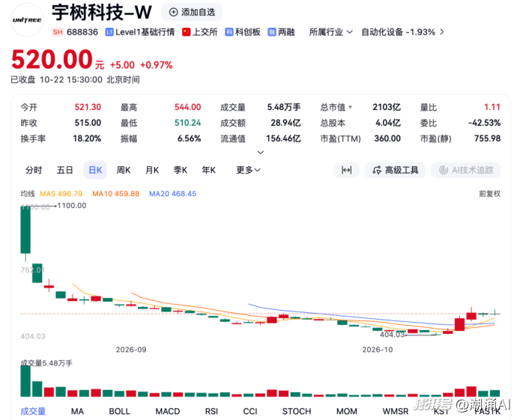Expand more quote details chevron
The width and height of the screenshot is (517, 420).
tap(261, 152)
